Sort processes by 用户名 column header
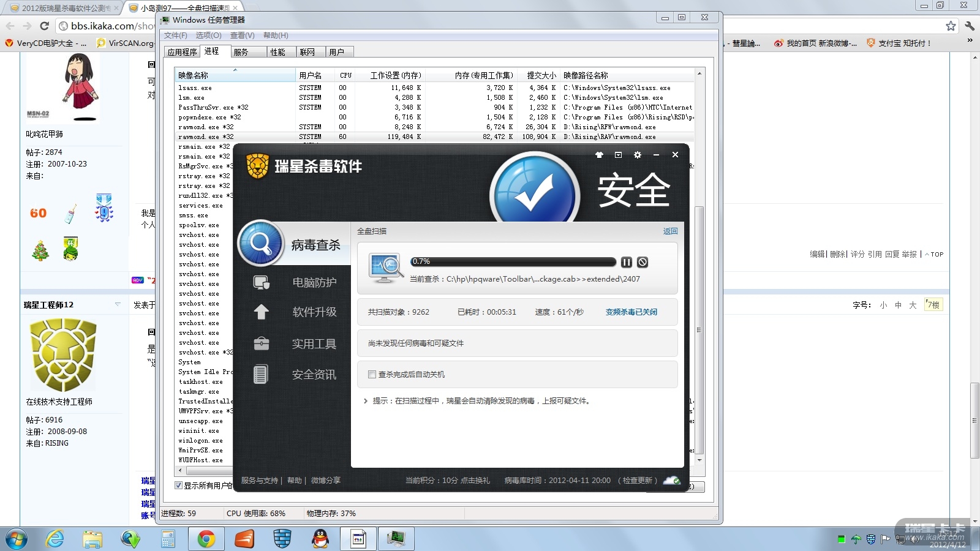The height and width of the screenshot is (551, 980). coord(315,75)
